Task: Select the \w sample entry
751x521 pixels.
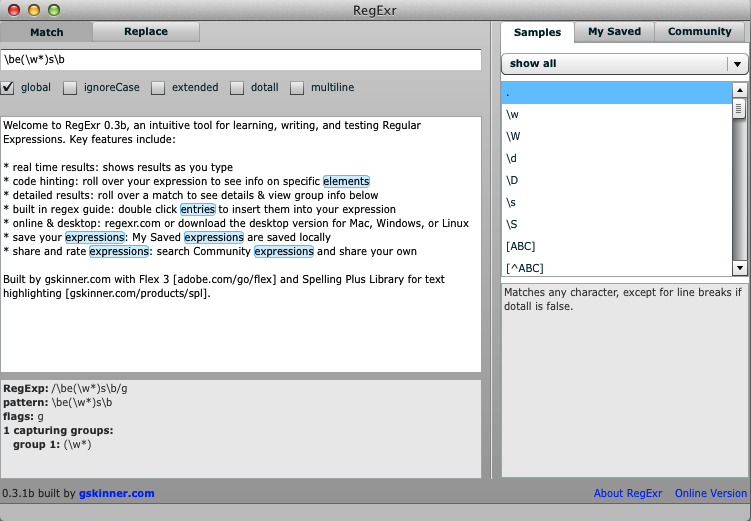Action: pyautogui.click(x=617, y=114)
